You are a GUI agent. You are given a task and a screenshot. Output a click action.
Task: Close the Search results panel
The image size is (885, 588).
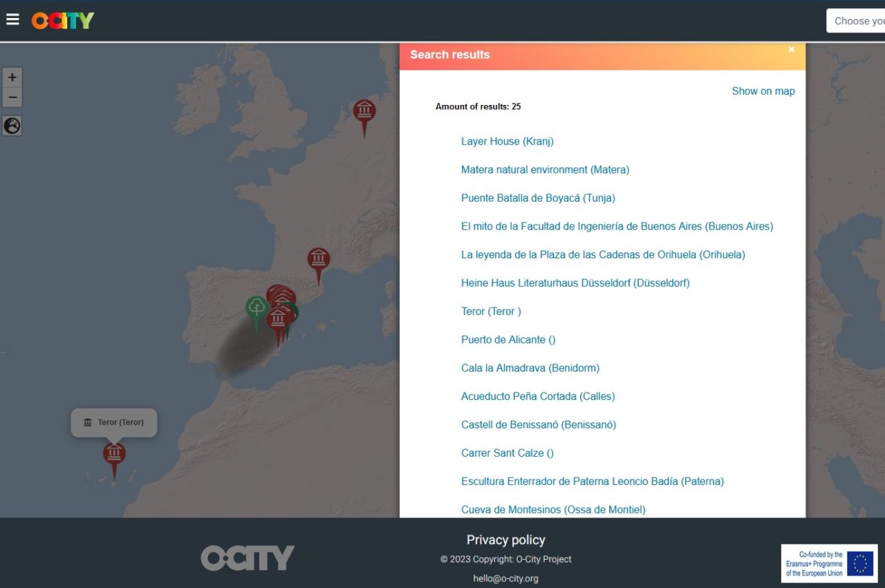(x=792, y=50)
